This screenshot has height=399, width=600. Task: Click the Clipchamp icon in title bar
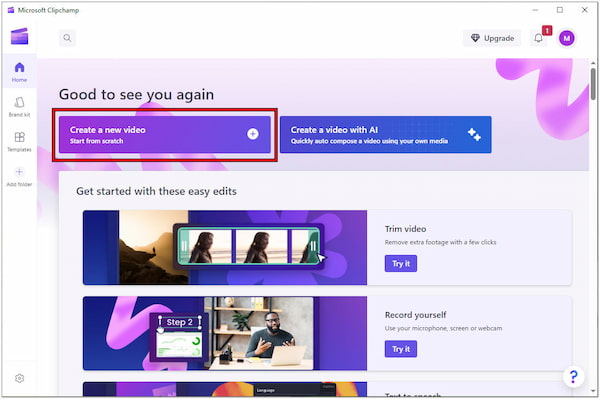[11, 10]
